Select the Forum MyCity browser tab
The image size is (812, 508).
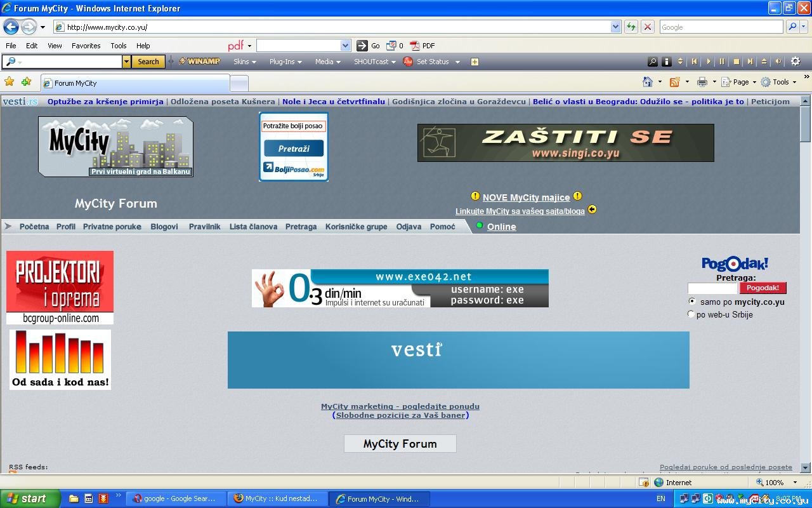click(x=134, y=83)
